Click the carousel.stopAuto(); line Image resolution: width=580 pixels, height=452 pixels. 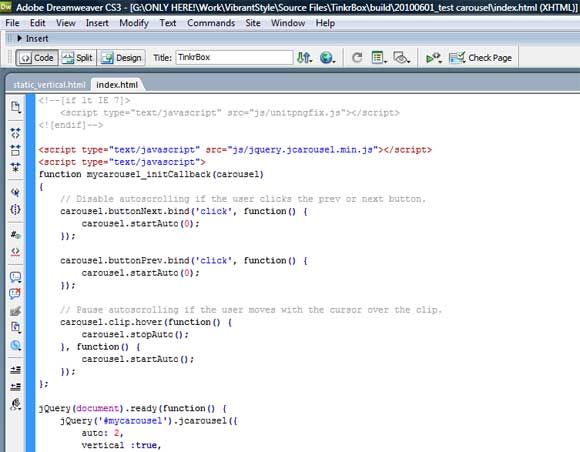135,334
